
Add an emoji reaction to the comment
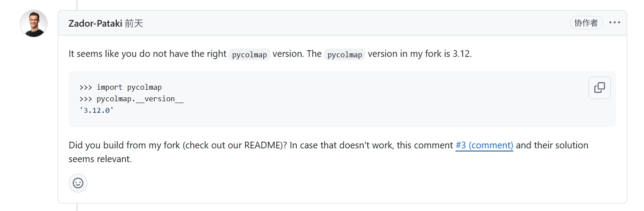point(78,183)
